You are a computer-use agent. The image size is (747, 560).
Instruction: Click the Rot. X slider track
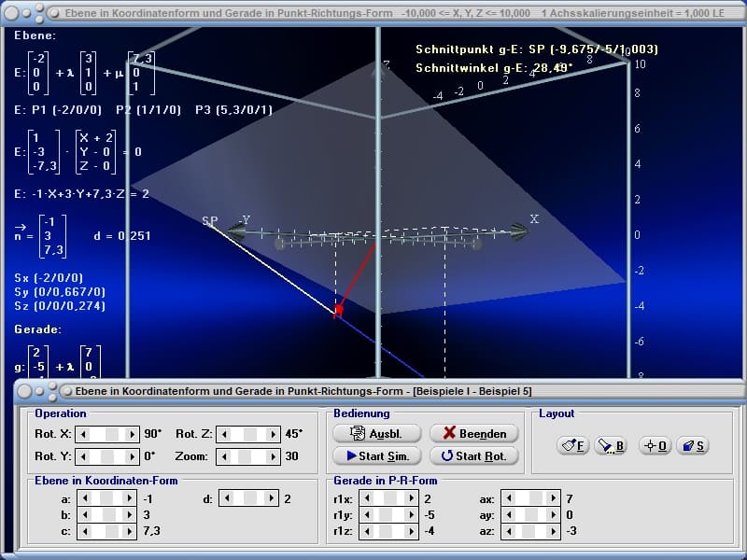pyautogui.click(x=107, y=434)
